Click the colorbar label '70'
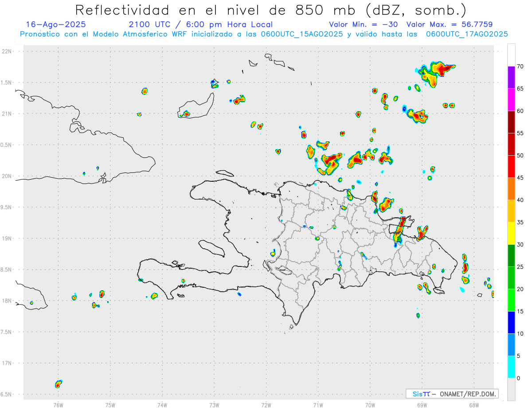Image resolution: width=532 pixels, height=411 pixels. [x=520, y=67]
